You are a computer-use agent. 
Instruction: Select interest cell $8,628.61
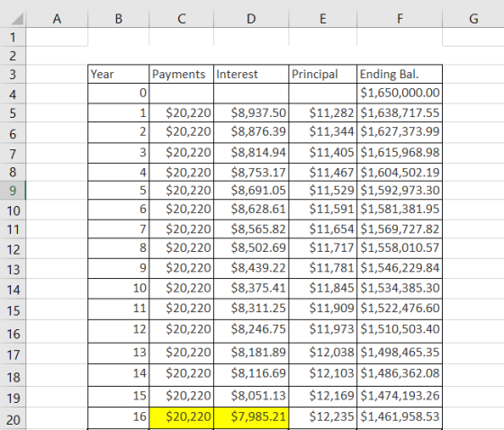(x=251, y=210)
